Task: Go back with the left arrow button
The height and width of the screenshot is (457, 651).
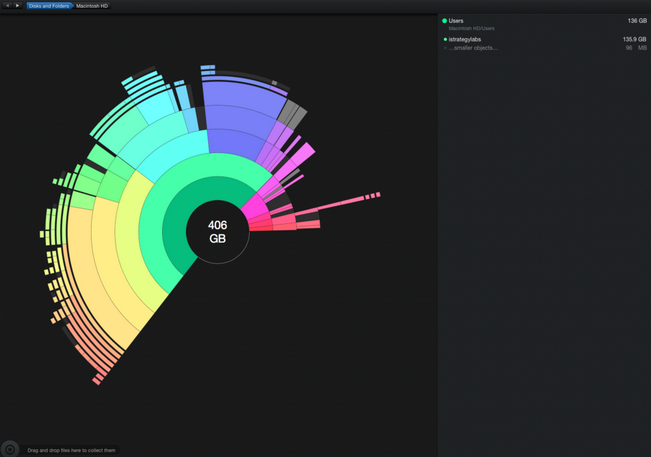Action: point(7,6)
